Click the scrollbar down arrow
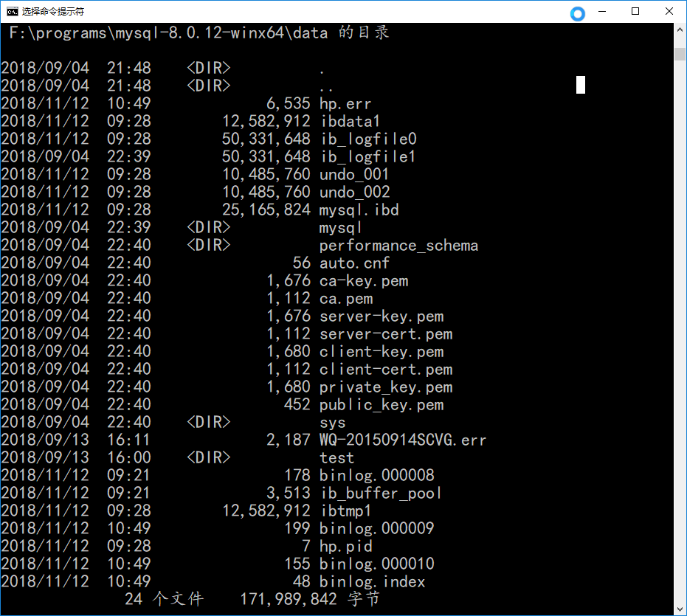This screenshot has height=616, width=687. coord(680,608)
